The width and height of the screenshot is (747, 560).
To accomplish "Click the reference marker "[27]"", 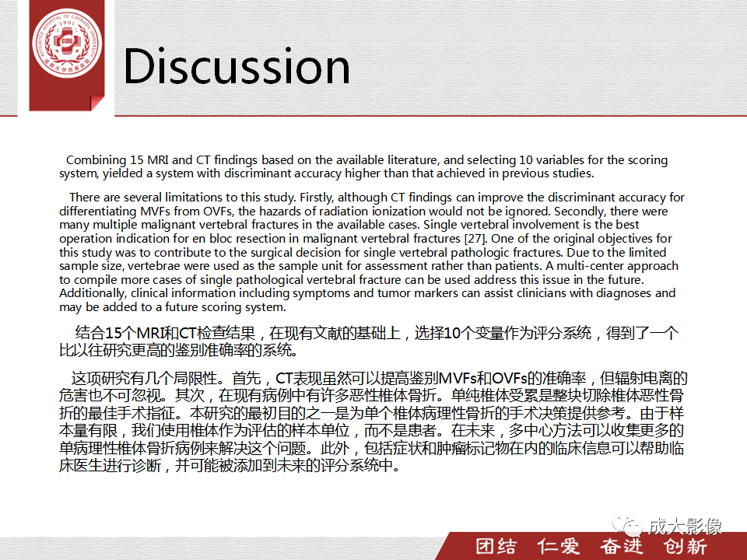I will 475,238.
